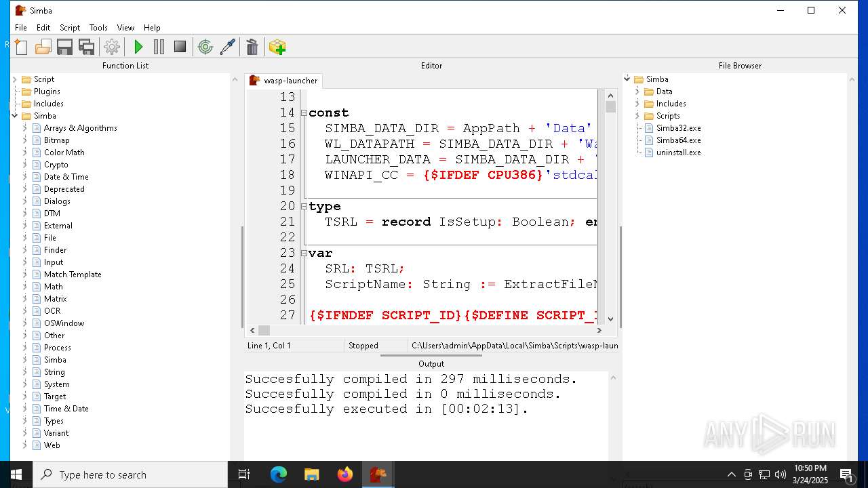Select the Finder section
This screenshot has width=868, height=488.
point(56,250)
